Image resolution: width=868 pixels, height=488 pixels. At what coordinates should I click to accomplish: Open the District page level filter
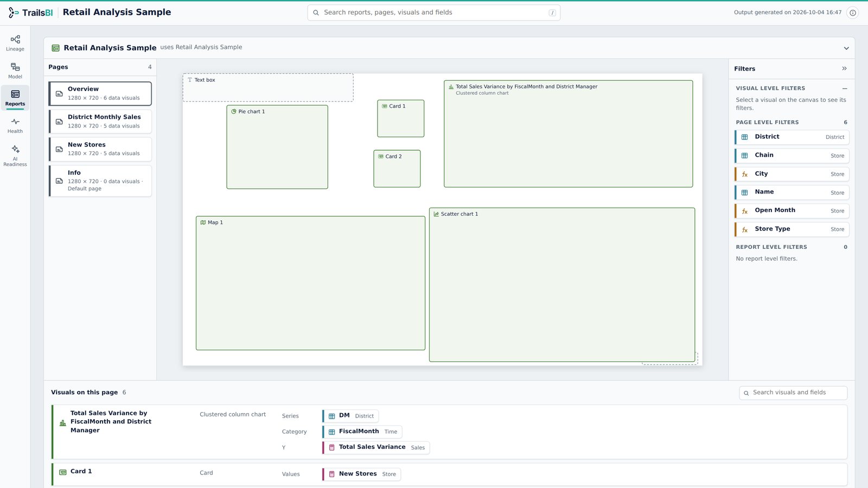pos(792,137)
